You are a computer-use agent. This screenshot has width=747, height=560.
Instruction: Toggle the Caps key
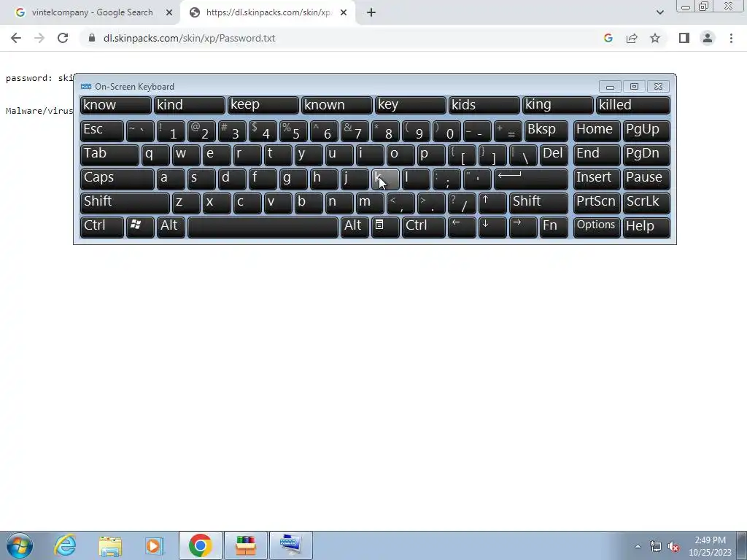[x=117, y=179]
